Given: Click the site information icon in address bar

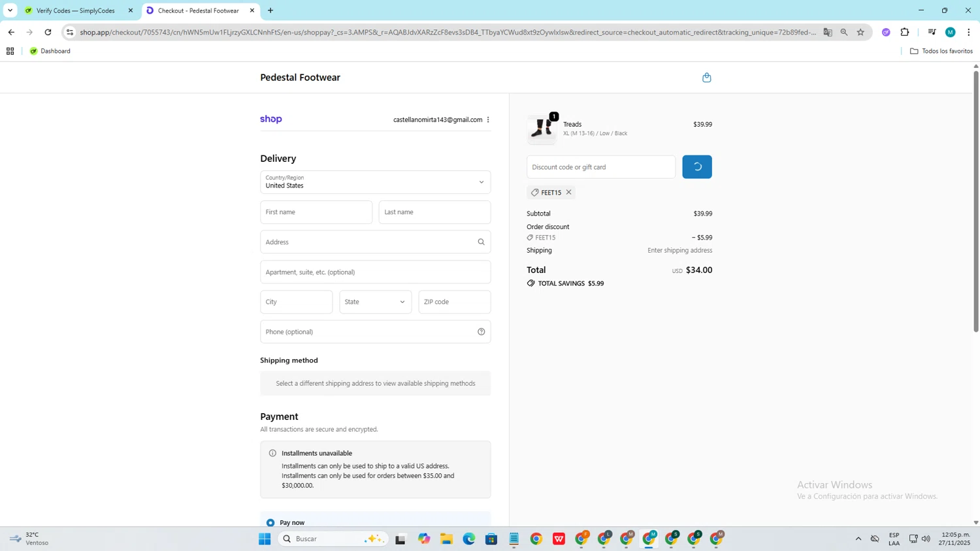Looking at the screenshot, I should tap(70, 32).
